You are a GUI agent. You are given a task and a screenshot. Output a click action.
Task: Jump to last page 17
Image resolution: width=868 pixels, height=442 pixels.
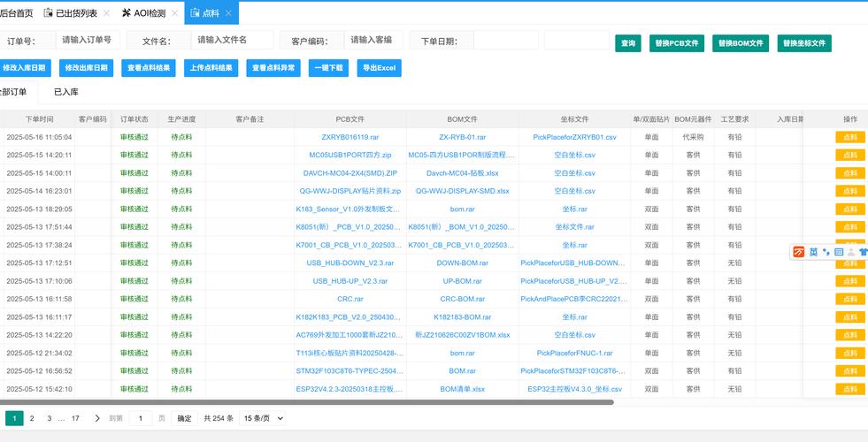point(75,418)
